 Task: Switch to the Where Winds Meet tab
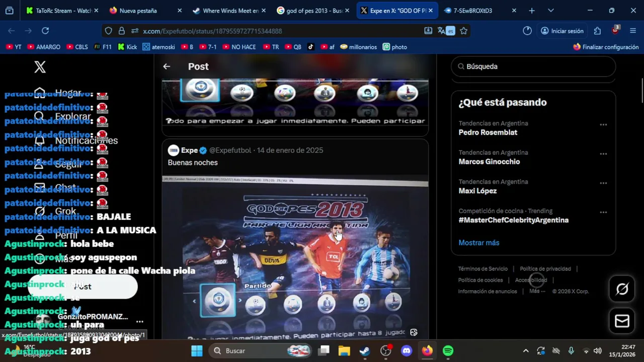[x=229, y=11]
